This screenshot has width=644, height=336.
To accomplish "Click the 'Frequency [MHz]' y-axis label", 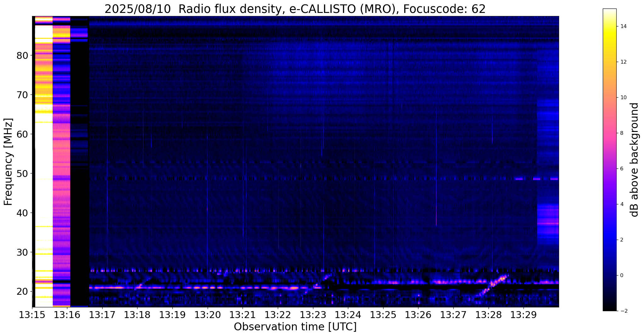I will click(8, 162).
